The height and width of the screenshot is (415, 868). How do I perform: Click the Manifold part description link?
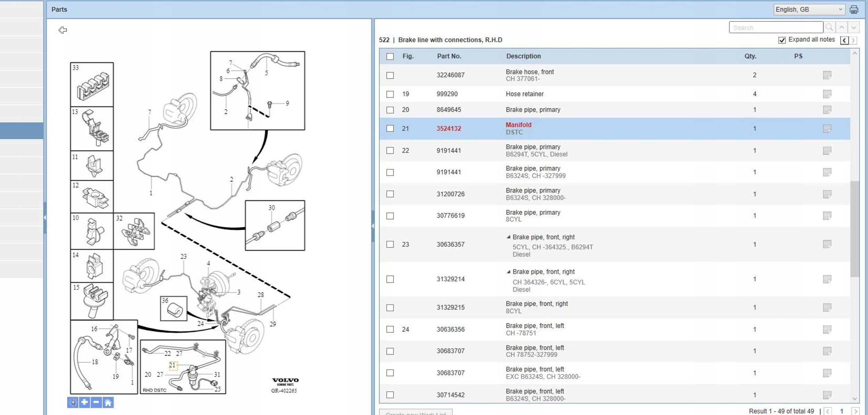click(x=518, y=125)
